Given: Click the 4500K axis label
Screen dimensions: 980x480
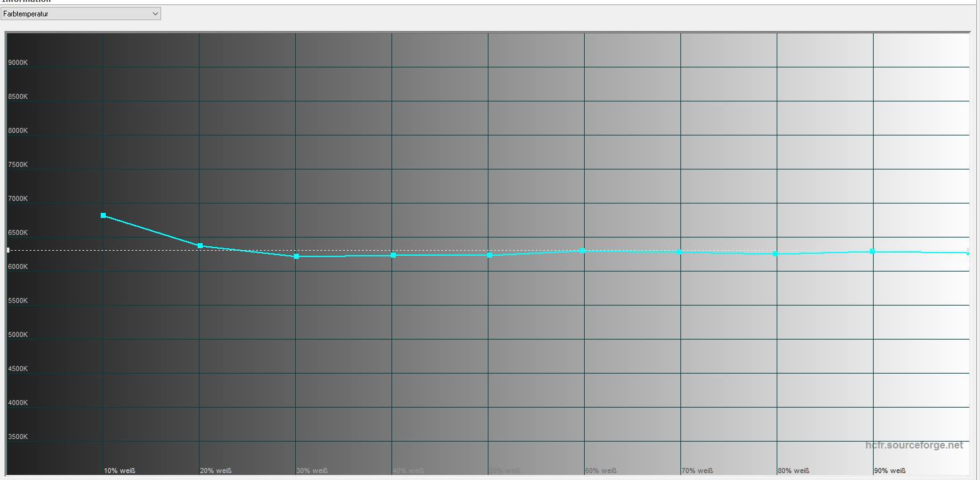Looking at the screenshot, I should 18,369.
